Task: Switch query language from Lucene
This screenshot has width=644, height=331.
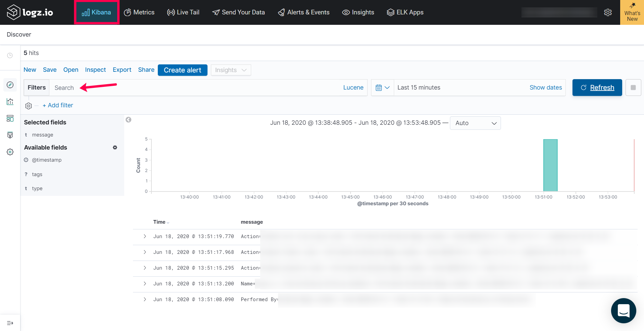Action: (x=353, y=88)
